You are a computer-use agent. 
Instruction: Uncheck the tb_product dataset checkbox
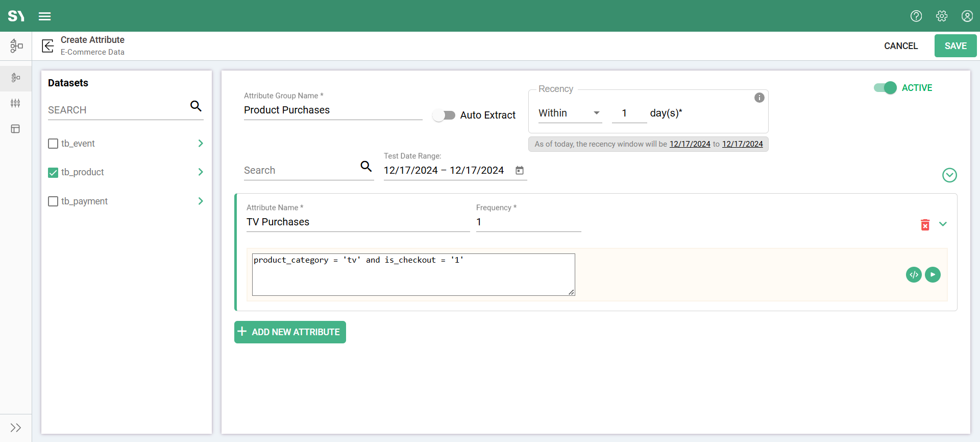(53, 173)
